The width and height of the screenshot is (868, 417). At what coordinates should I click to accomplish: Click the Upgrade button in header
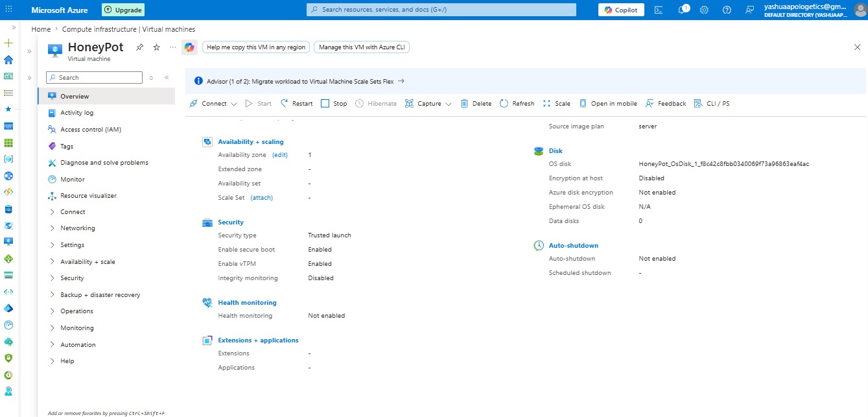123,10
